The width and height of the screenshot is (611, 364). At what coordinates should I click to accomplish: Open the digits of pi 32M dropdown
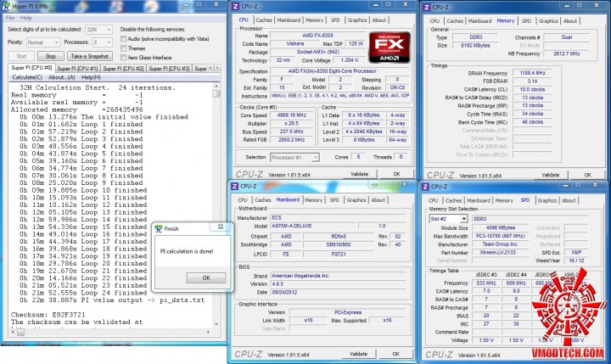pos(99,30)
